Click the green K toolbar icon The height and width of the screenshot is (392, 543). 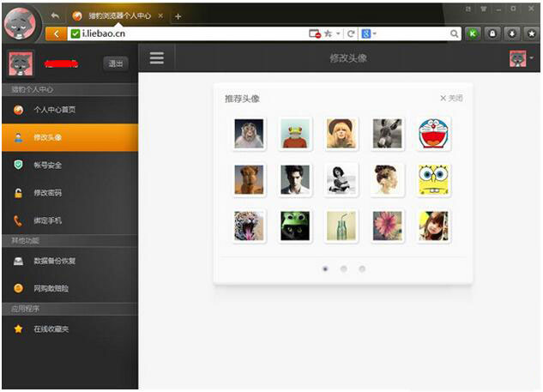click(x=473, y=33)
